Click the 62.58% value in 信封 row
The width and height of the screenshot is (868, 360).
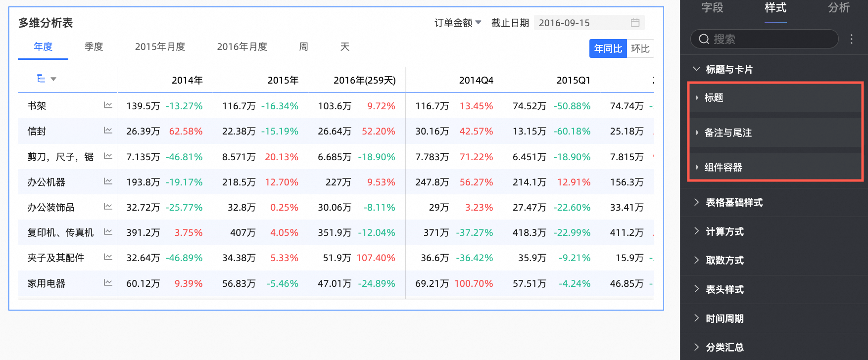click(186, 131)
